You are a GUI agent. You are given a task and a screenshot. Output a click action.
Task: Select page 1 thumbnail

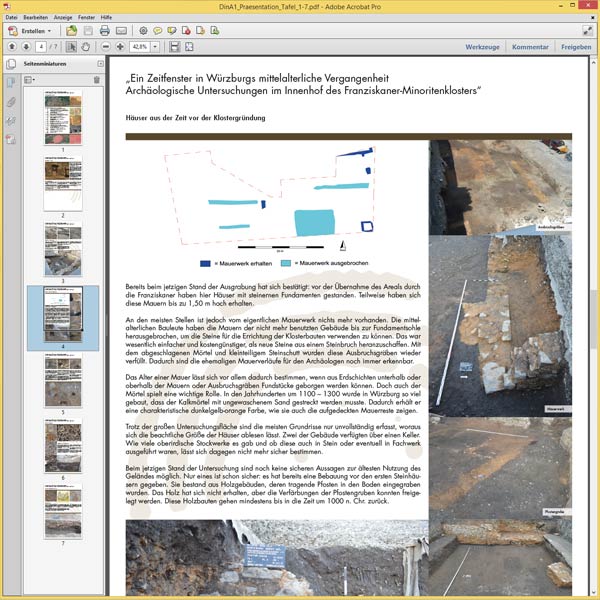pos(63,117)
